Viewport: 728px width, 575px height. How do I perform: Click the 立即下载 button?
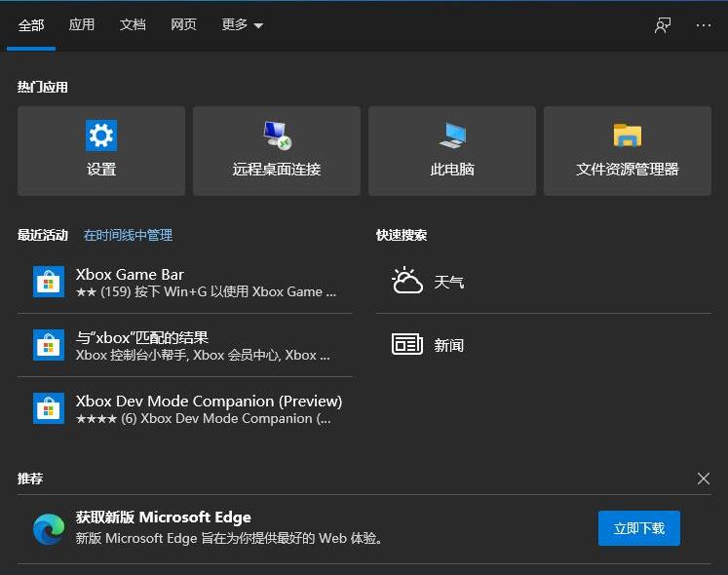coord(639,528)
